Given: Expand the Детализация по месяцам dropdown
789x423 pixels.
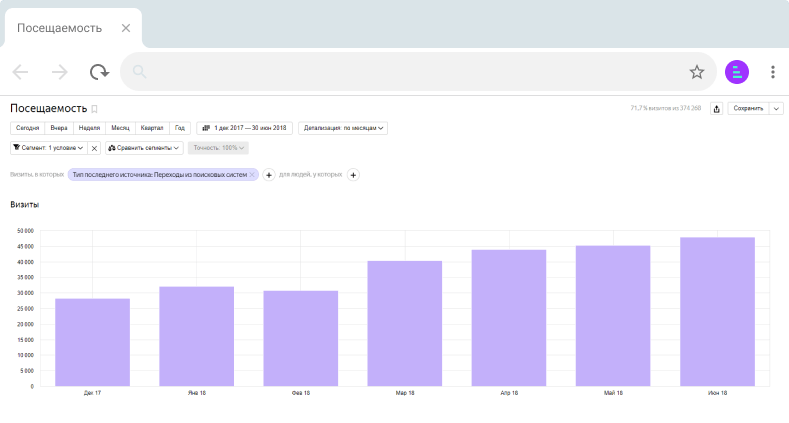Looking at the screenshot, I should click(343, 128).
